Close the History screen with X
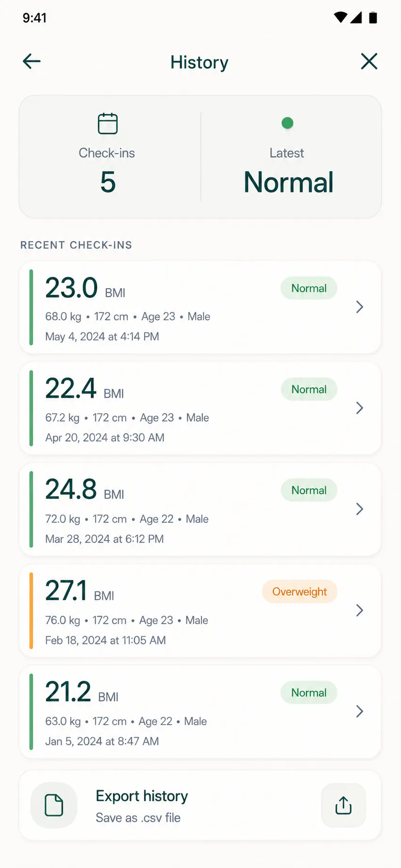The width and height of the screenshot is (401, 868). click(x=369, y=61)
